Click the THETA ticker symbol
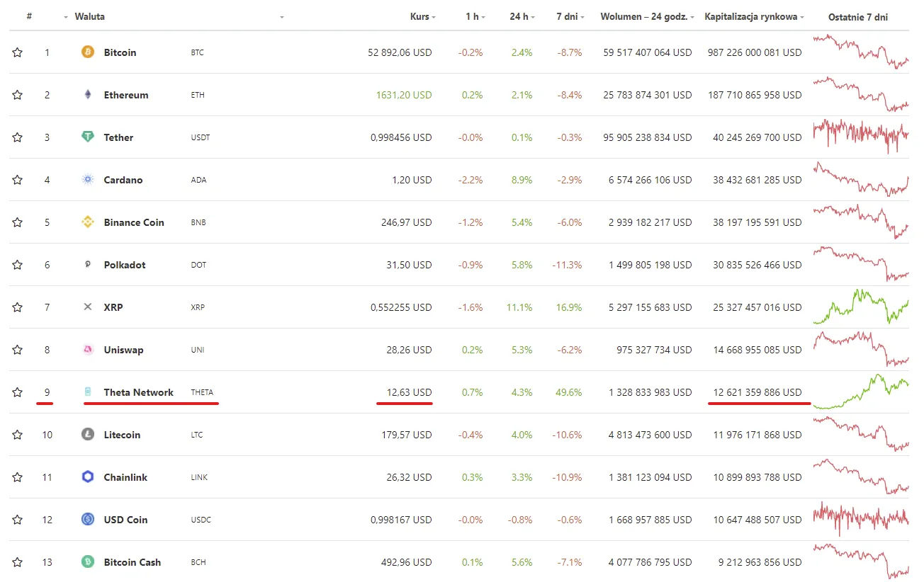The width and height of the screenshot is (924, 582). (x=202, y=392)
